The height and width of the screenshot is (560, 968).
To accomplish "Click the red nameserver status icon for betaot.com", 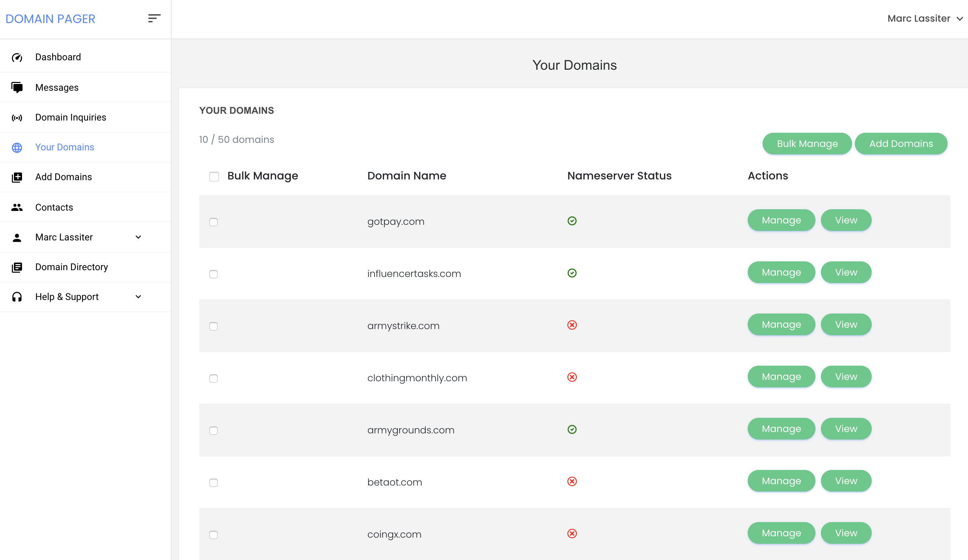I will tap(572, 482).
